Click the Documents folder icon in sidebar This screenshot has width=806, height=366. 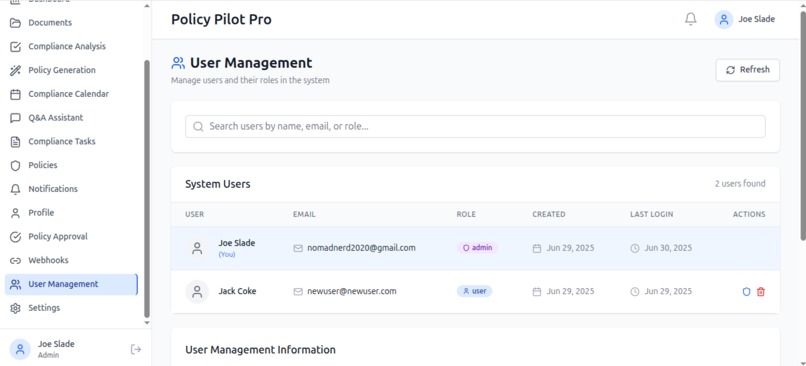point(15,23)
